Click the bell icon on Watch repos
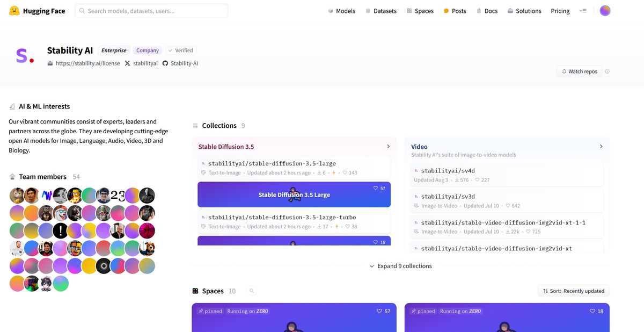The width and height of the screenshot is (644, 332). [x=564, y=71]
